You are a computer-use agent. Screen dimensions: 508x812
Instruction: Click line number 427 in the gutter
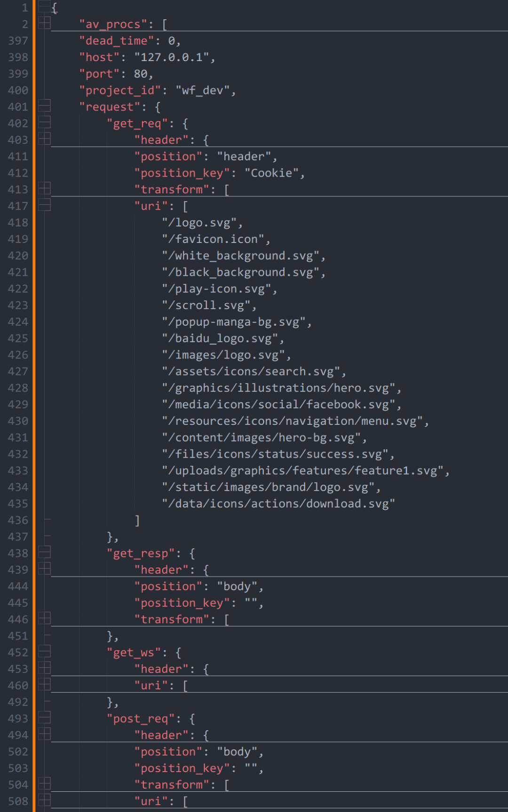pyautogui.click(x=18, y=372)
